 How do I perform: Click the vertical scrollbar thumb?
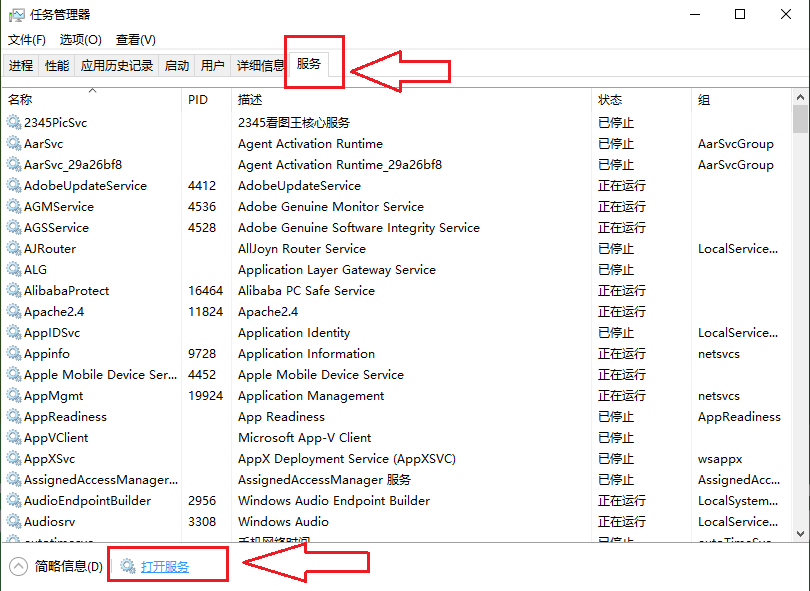click(800, 119)
